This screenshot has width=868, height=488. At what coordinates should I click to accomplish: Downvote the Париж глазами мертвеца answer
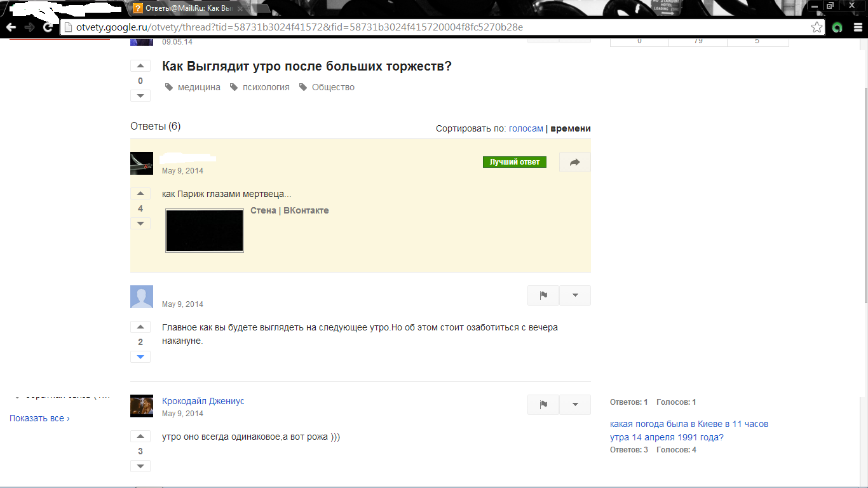140,223
